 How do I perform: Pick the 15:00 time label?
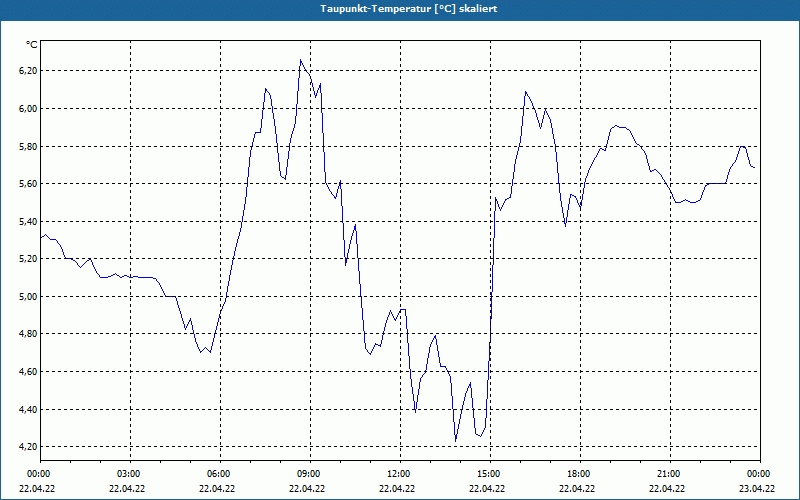coord(490,474)
